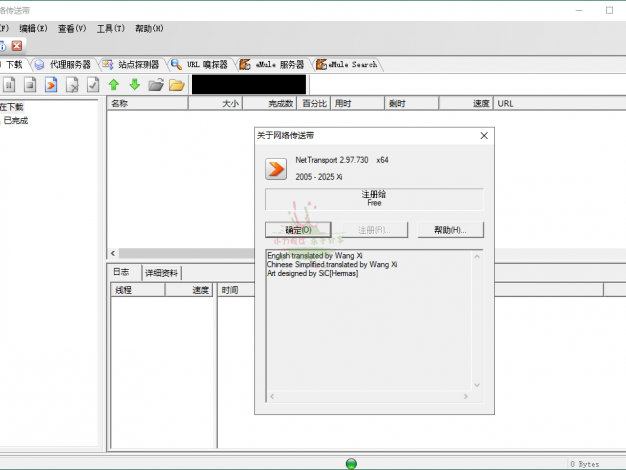Screen dimensions: 626x470
Task: Select 已完成 in the left tree
Action: 16,120
